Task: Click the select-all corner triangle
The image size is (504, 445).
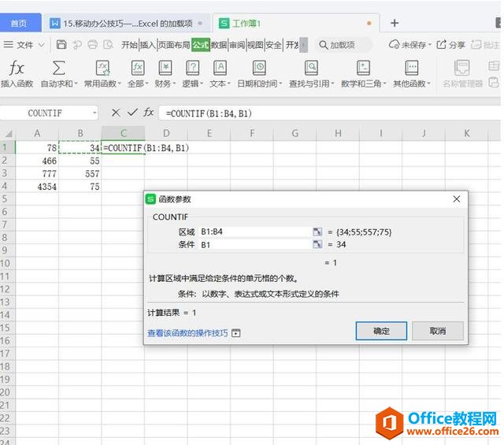Action: pos(8,133)
